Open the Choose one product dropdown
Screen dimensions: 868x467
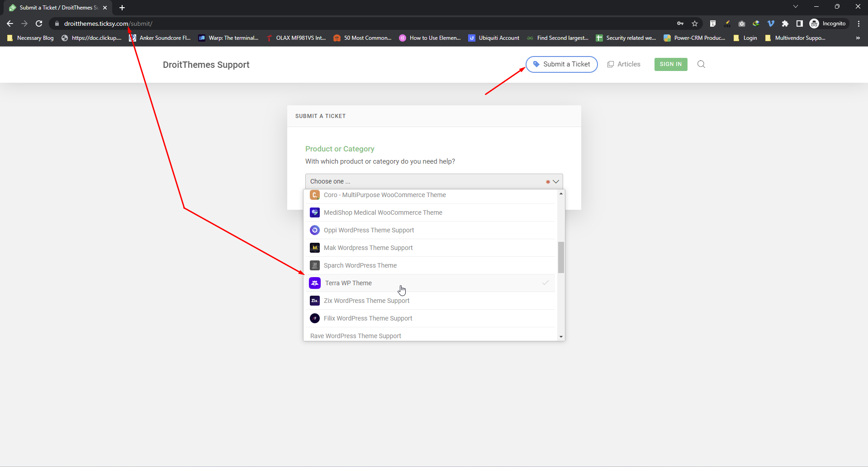tap(434, 181)
